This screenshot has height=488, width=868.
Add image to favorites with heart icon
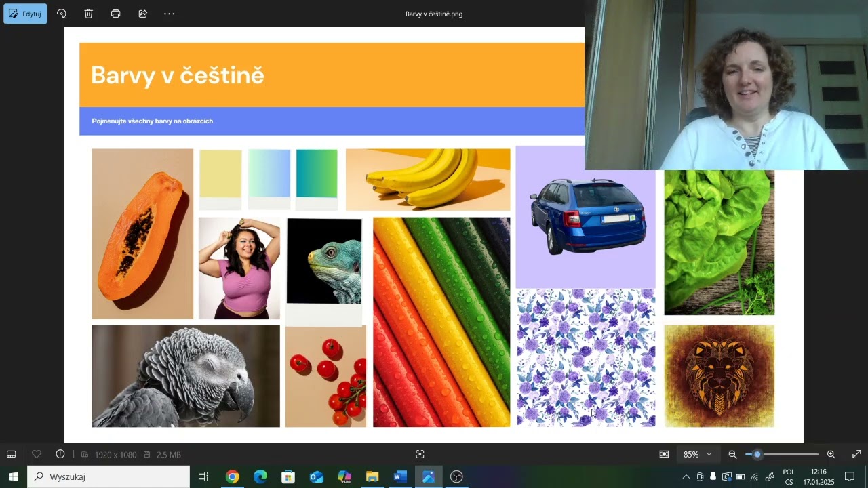pyautogui.click(x=37, y=454)
